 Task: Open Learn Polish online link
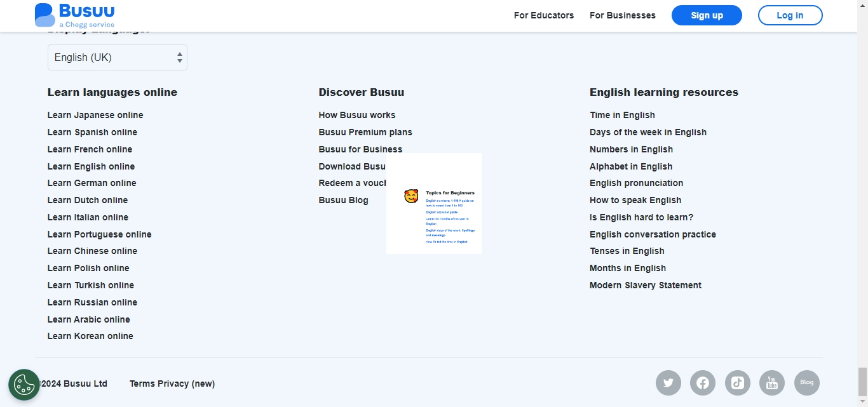click(88, 268)
